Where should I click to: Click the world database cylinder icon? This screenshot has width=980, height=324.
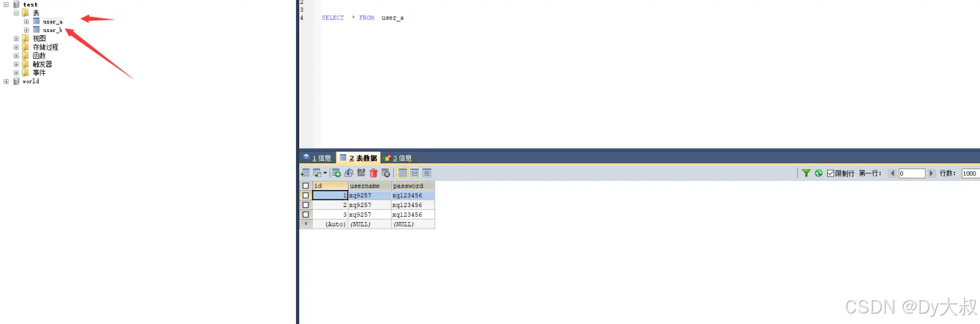point(16,81)
